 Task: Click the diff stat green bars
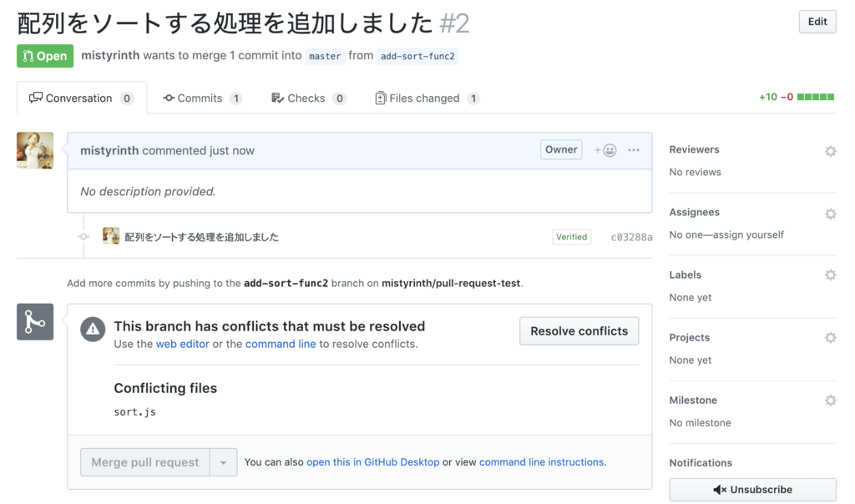click(x=815, y=97)
